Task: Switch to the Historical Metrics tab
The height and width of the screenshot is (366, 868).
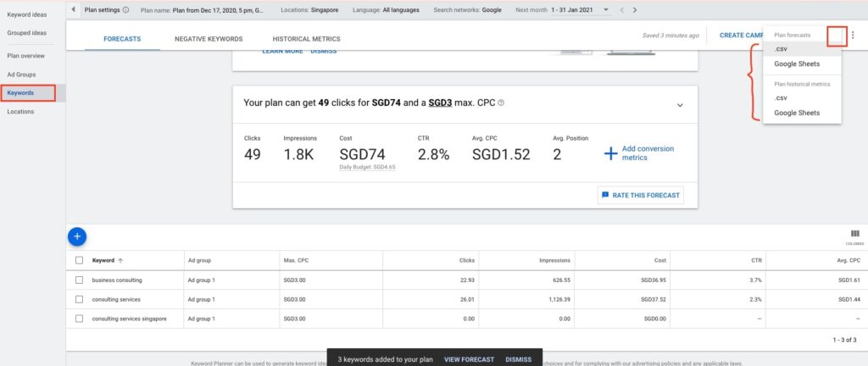Action: coord(306,39)
